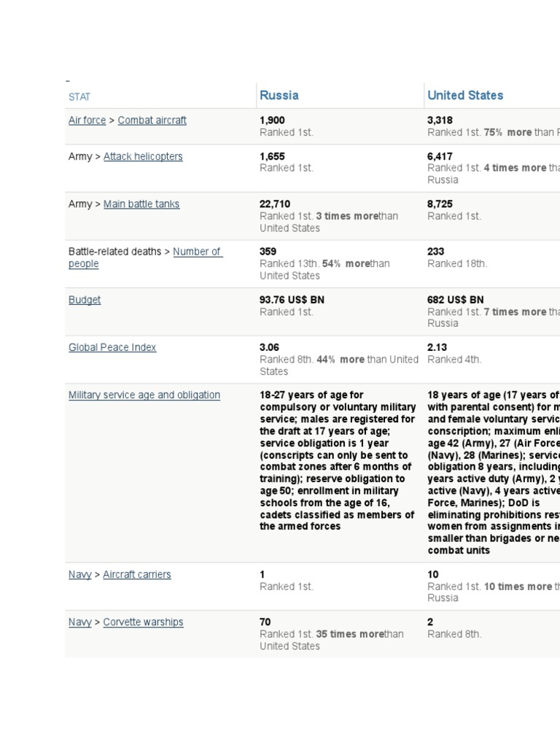
Task: Open the Air force link
Action: coord(87,120)
